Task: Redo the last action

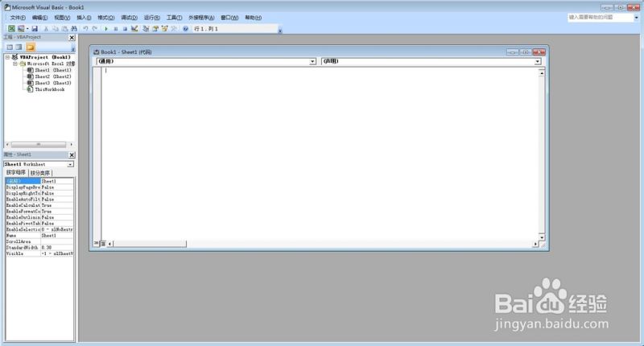Action: point(95,29)
